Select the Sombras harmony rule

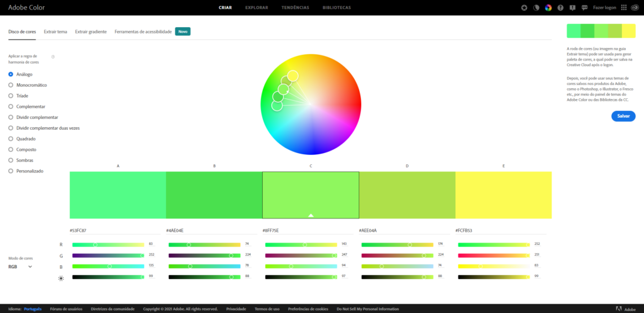click(21, 160)
